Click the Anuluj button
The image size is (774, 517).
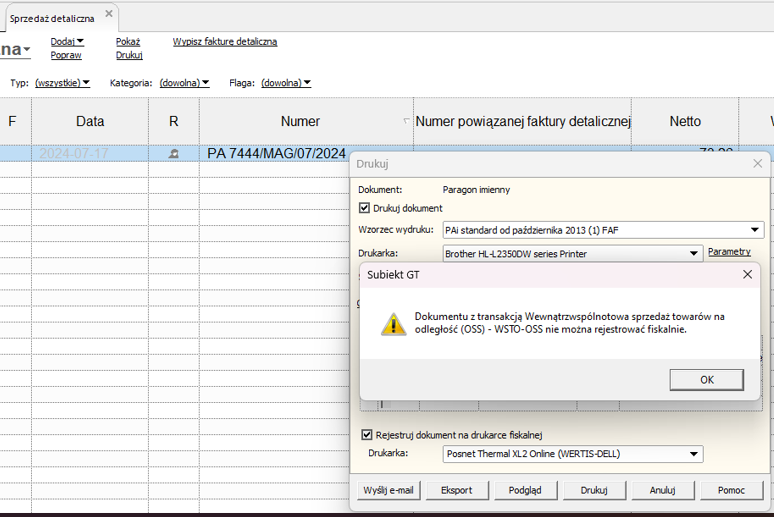[x=662, y=490]
